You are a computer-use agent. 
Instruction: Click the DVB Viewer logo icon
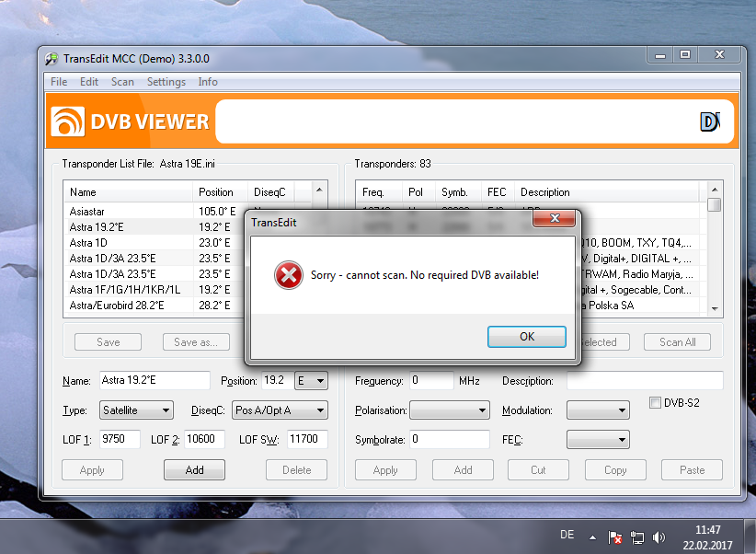click(x=67, y=121)
